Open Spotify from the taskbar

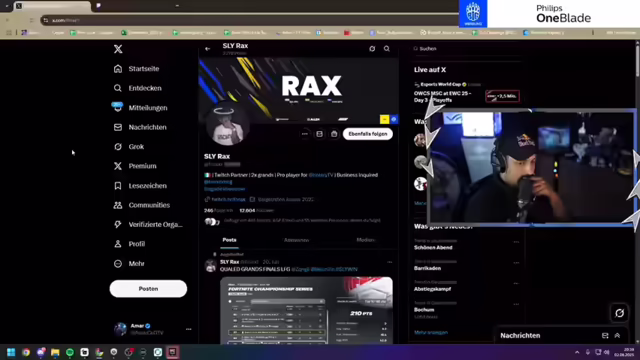(x=70, y=352)
